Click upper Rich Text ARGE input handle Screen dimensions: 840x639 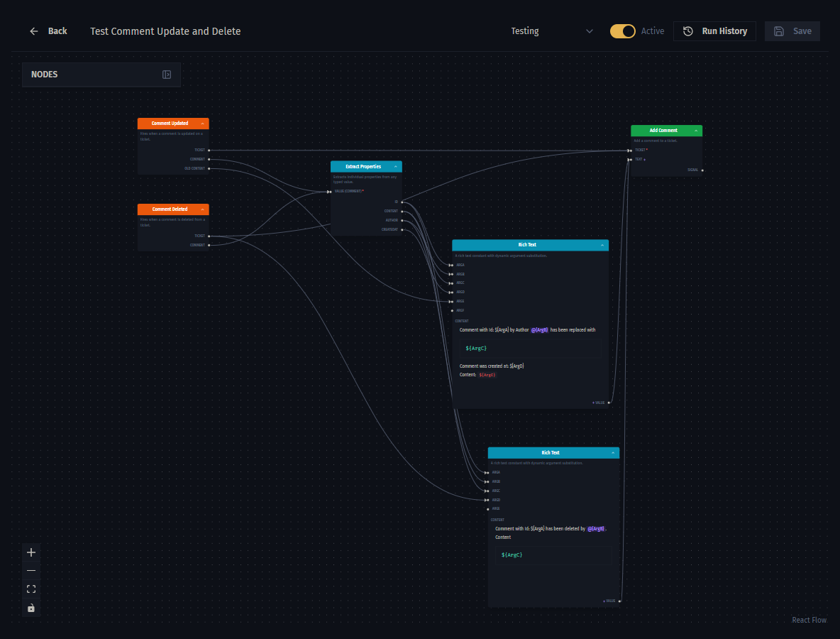tap(452, 301)
